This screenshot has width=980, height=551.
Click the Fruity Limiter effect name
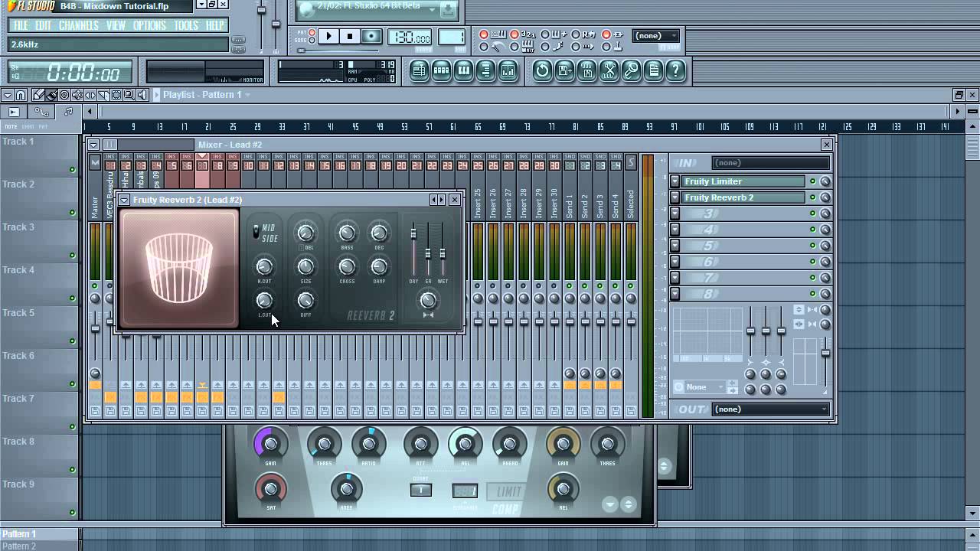(x=744, y=181)
